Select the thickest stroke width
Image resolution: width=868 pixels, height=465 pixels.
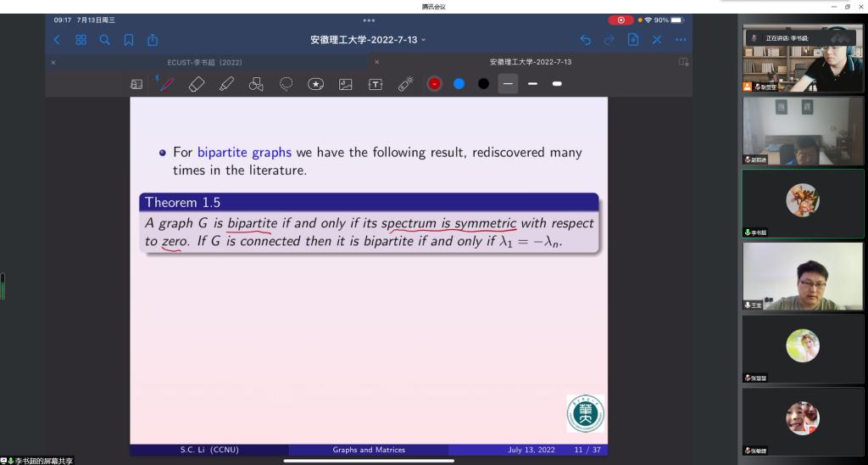[557, 84]
